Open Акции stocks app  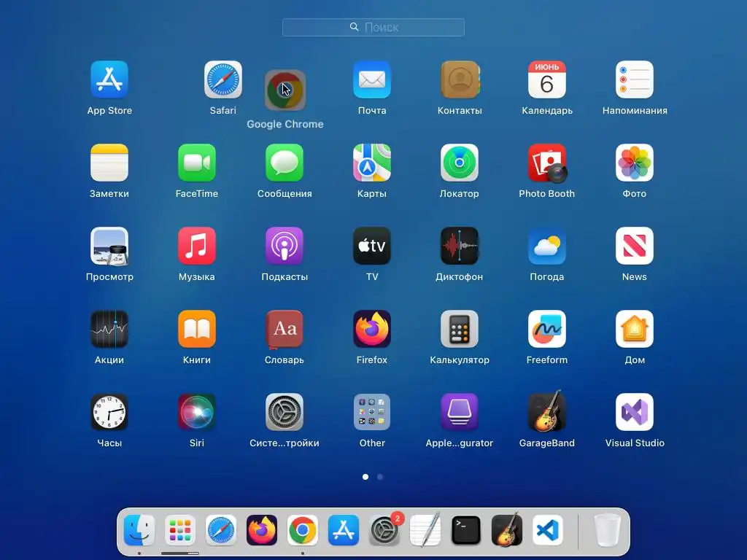(x=109, y=329)
